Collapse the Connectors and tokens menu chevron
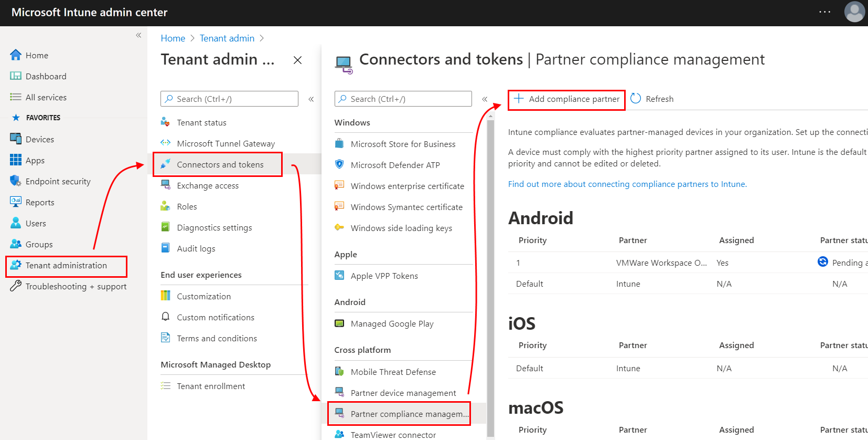Screen dimensions: 868x440 485,99
